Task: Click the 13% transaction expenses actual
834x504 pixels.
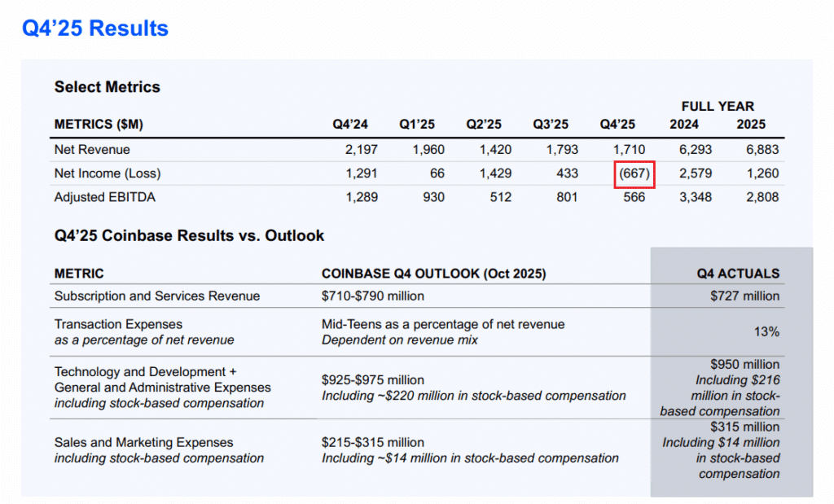Action: pos(767,332)
